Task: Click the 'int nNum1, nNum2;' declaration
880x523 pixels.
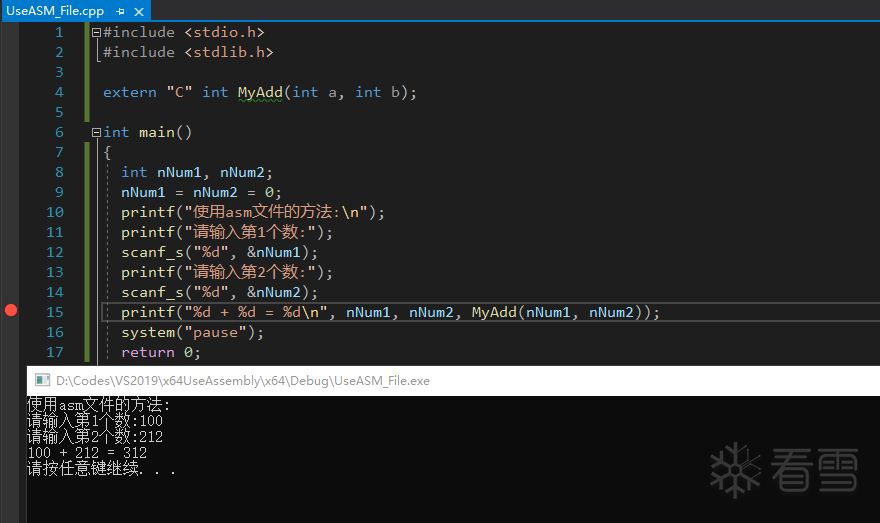Action: pyautogui.click(x=196, y=172)
